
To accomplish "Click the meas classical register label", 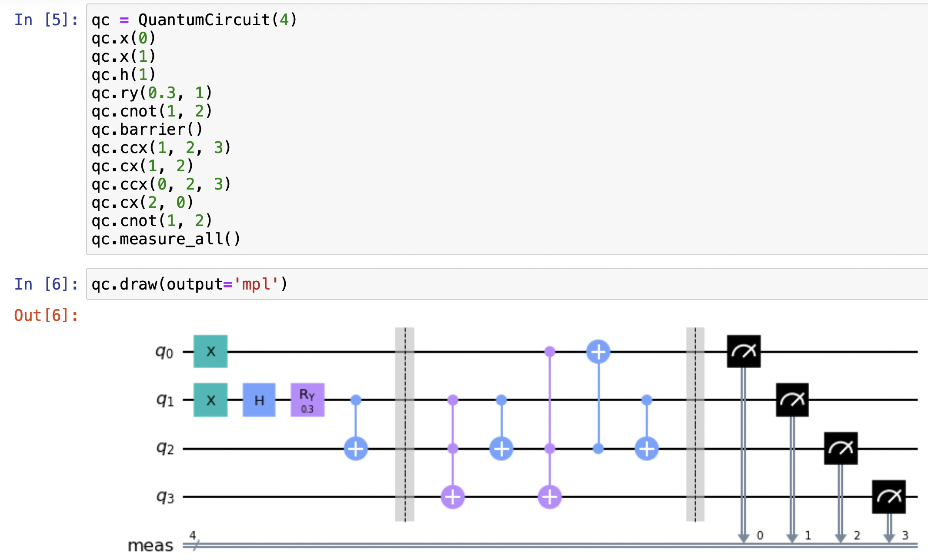I will (150, 545).
